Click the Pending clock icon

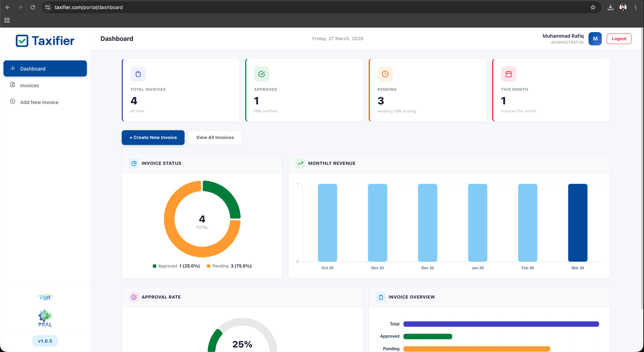pyautogui.click(x=385, y=74)
